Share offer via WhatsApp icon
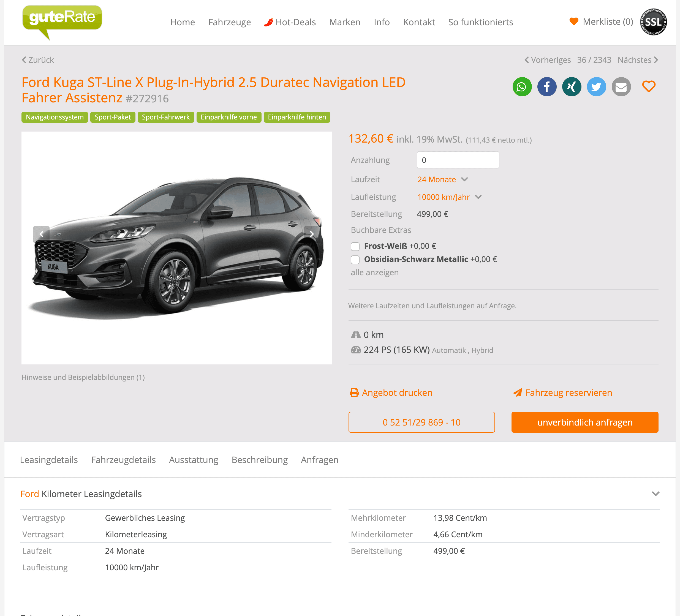Image resolution: width=680 pixels, height=616 pixels. [522, 87]
